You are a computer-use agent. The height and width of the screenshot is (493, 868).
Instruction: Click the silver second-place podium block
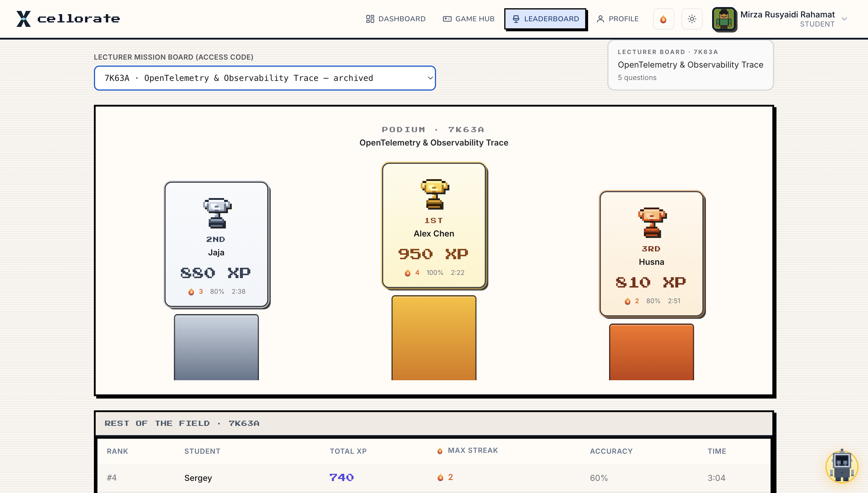(x=216, y=347)
